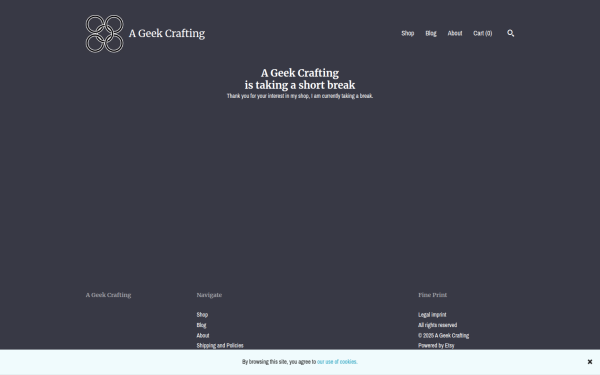Follow the 'our use of cookies' link
Image resolution: width=600 pixels, height=375 pixels.
[337, 362]
